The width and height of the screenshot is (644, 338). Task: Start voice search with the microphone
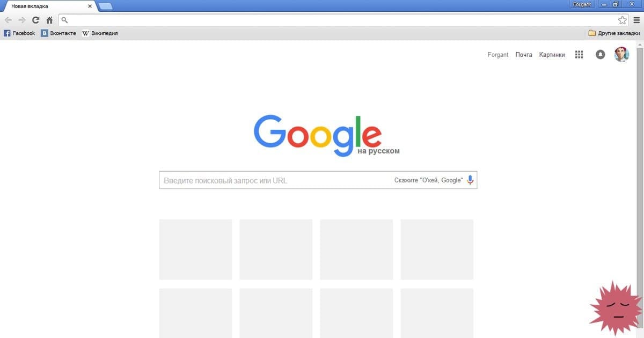pos(470,180)
